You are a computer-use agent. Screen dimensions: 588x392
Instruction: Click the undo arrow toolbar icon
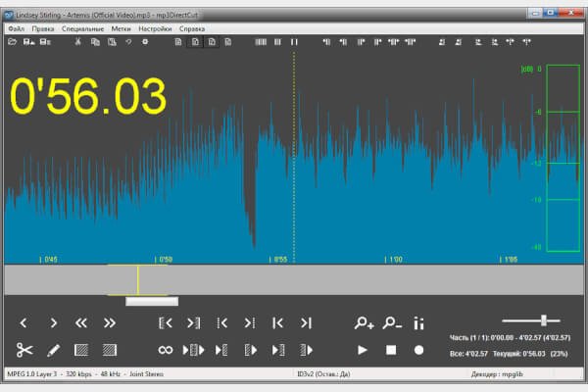tap(128, 42)
